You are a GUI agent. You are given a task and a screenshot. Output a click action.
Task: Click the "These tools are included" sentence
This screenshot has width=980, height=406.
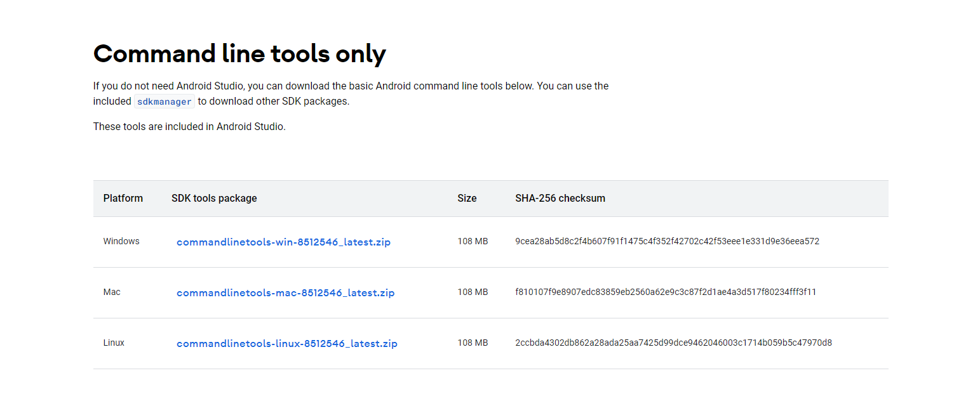[x=189, y=127]
